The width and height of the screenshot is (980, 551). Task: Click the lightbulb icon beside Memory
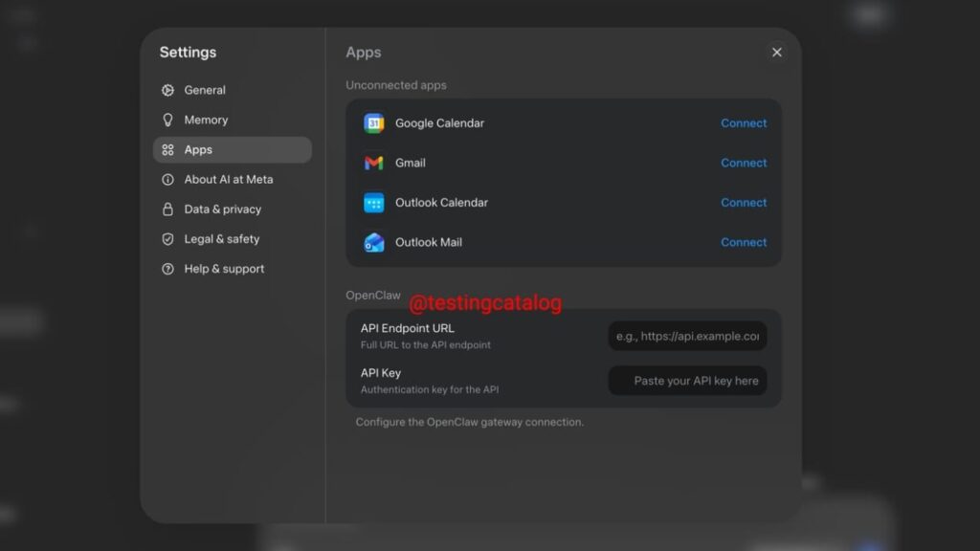168,120
